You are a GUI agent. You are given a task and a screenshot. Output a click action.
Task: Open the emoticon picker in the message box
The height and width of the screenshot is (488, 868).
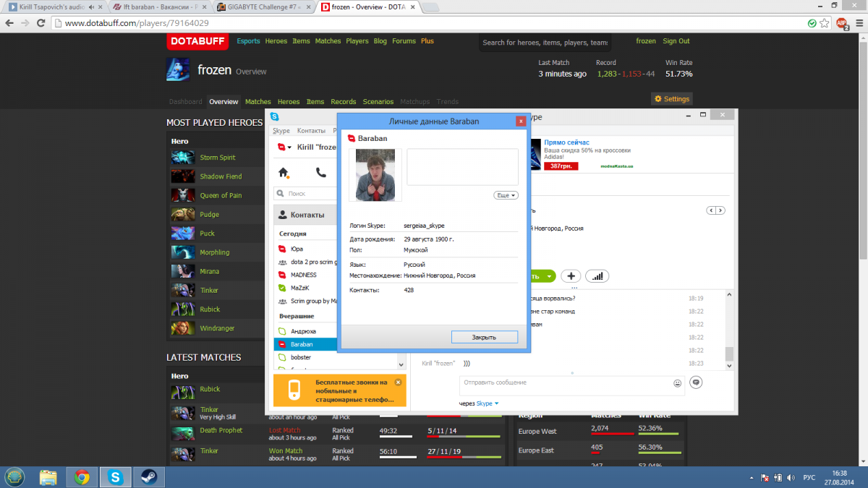point(678,383)
